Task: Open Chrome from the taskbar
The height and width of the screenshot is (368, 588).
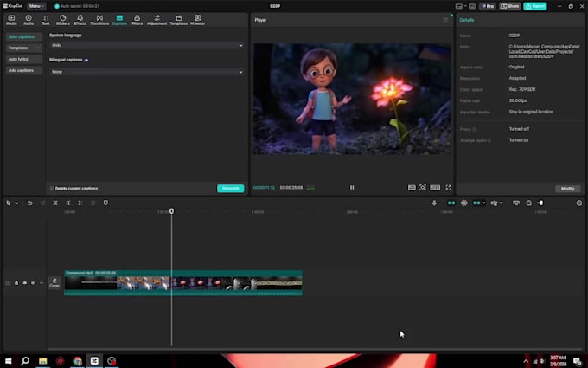Action: [77, 361]
